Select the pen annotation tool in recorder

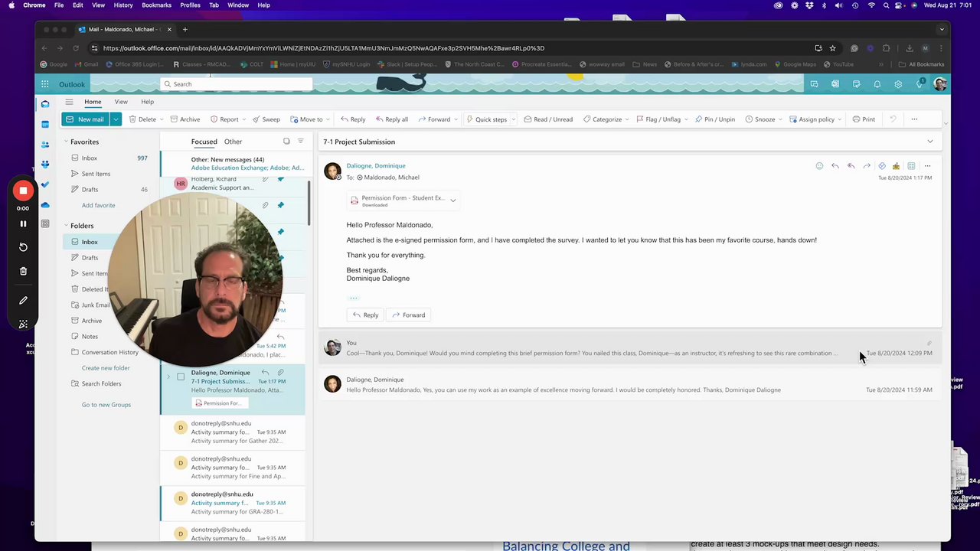[x=23, y=301]
